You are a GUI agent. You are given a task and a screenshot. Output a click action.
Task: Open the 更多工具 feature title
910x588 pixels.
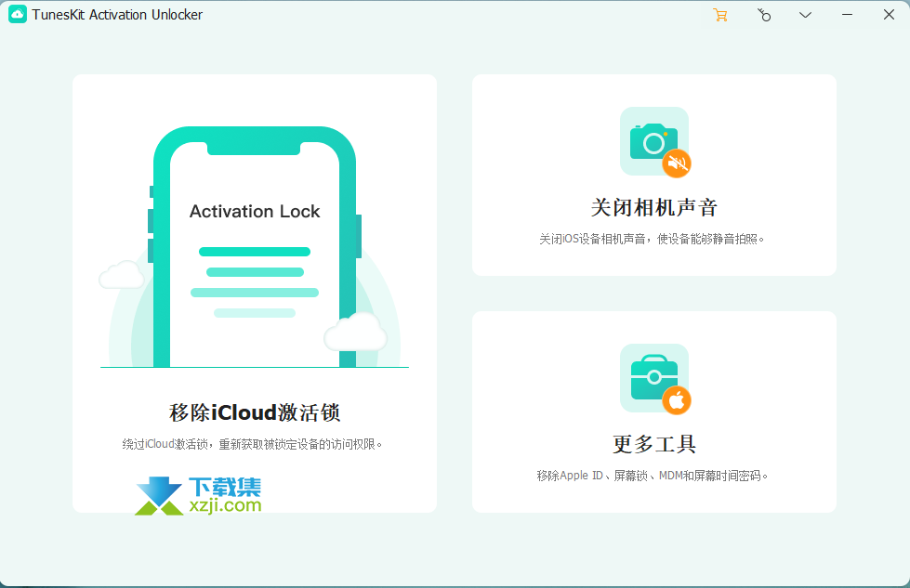click(x=654, y=444)
